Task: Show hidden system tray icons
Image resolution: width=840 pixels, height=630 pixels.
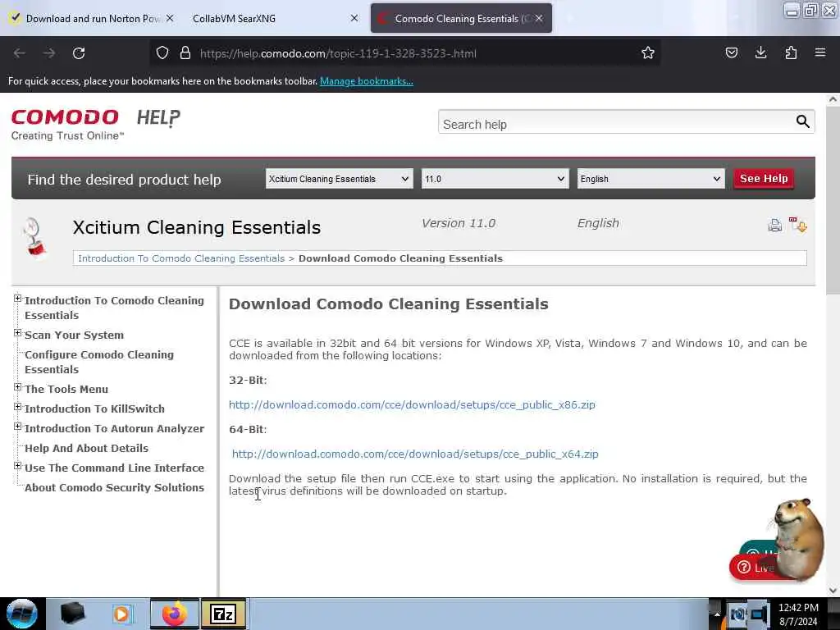Action: [717, 614]
